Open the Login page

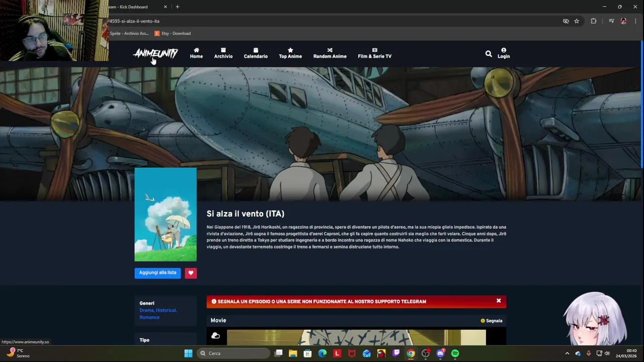tap(504, 53)
